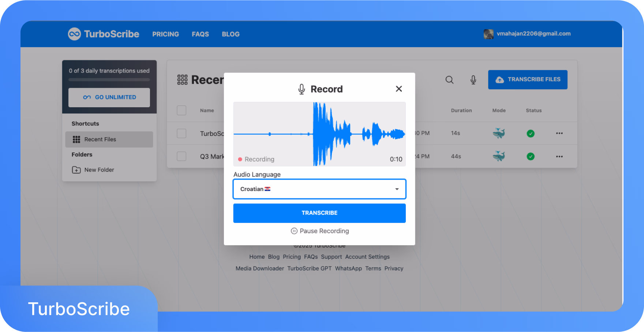This screenshot has height=332, width=644.
Task: Click the Shortcuts heading in sidebar
Action: (85, 124)
